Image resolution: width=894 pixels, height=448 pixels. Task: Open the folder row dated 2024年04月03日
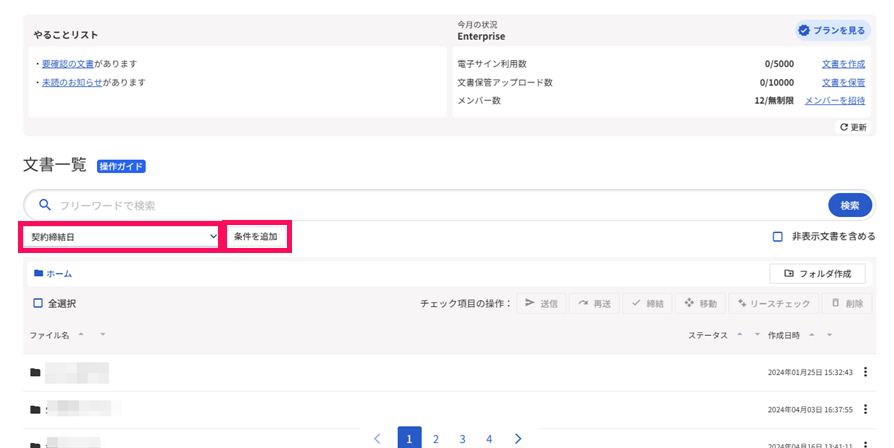click(x=449, y=409)
